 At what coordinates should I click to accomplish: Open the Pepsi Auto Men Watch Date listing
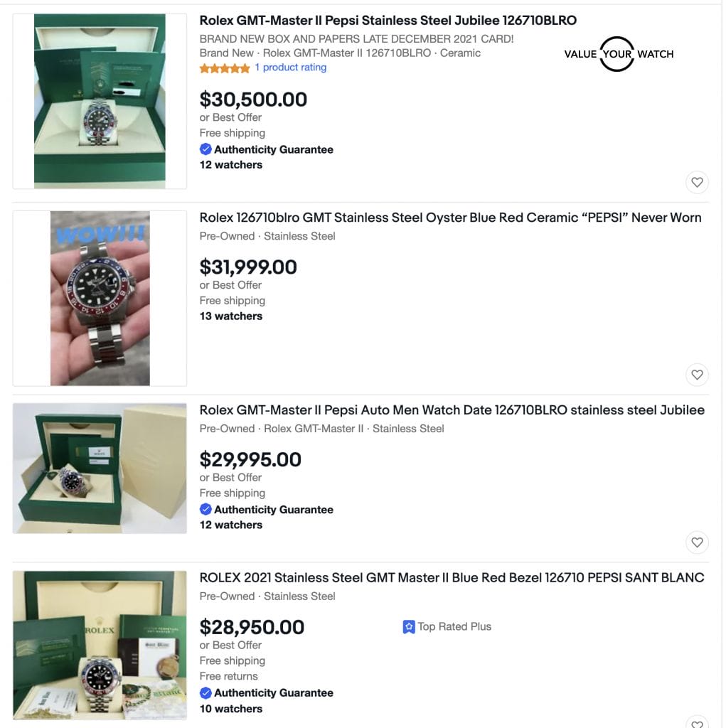[x=452, y=410]
